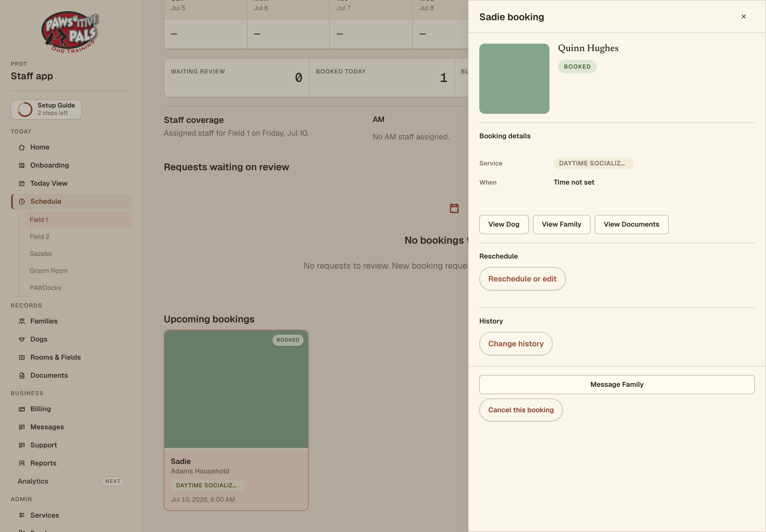The image size is (766, 532).
Task: Click the calendar icon above No bookings
Action: point(454,208)
